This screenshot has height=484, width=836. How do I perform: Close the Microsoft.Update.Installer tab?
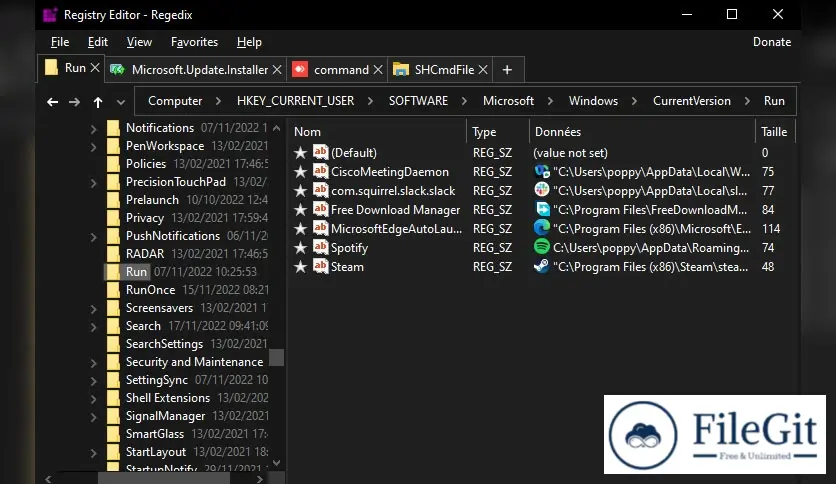[x=277, y=70]
